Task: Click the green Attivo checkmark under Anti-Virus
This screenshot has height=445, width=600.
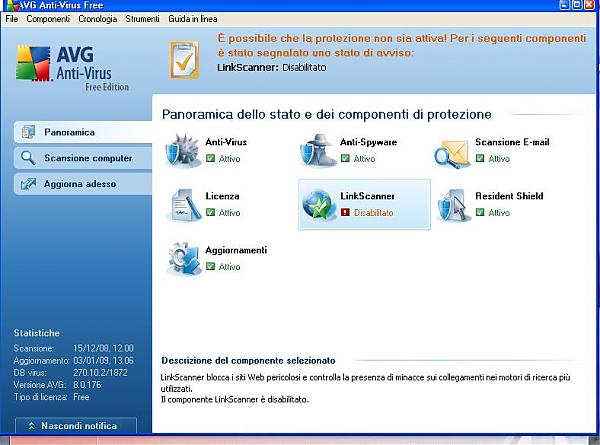Action: [x=210, y=158]
